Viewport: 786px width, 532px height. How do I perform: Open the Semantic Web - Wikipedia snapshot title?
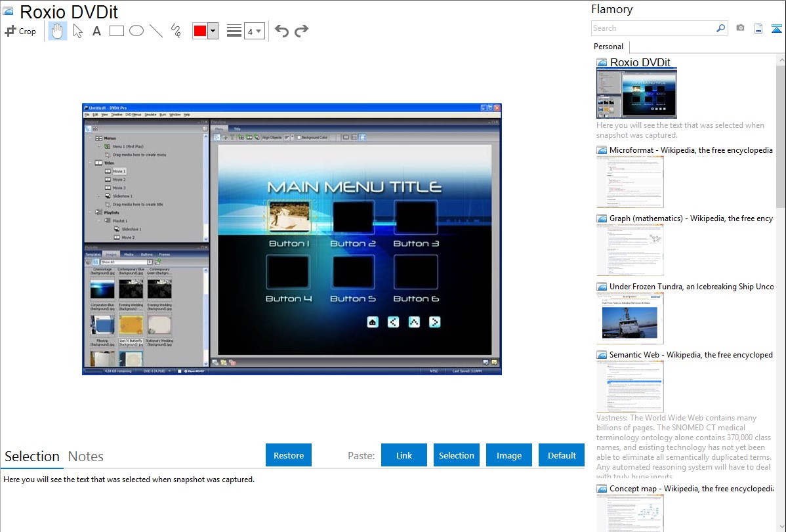click(x=691, y=354)
